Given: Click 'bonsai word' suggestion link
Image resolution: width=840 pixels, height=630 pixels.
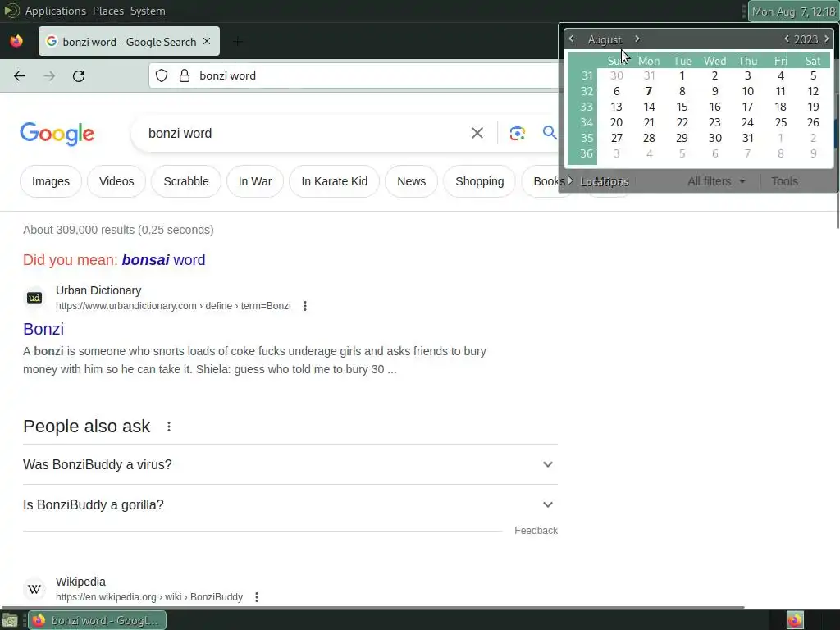Looking at the screenshot, I should point(163,260).
